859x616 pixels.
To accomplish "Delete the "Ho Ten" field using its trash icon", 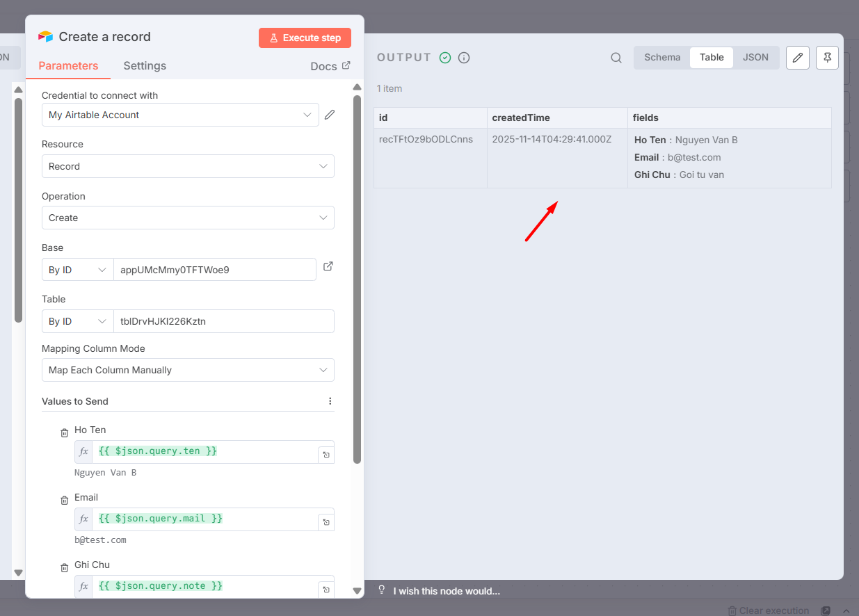I will 63,432.
